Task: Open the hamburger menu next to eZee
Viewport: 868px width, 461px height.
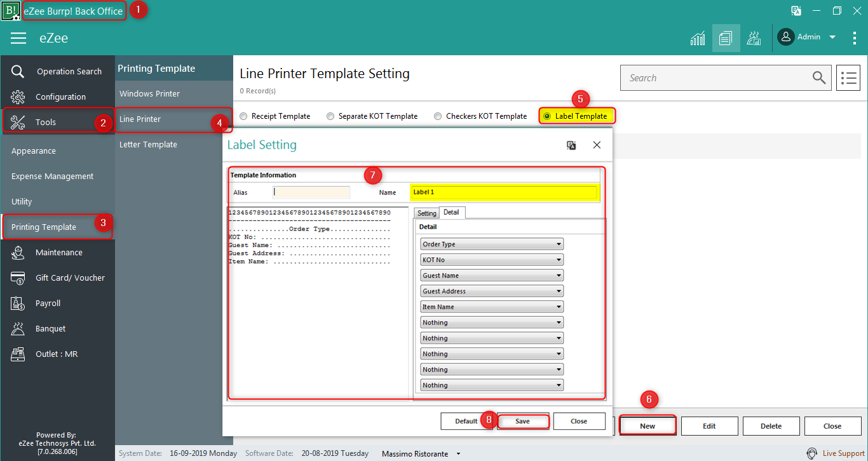Action: point(18,38)
